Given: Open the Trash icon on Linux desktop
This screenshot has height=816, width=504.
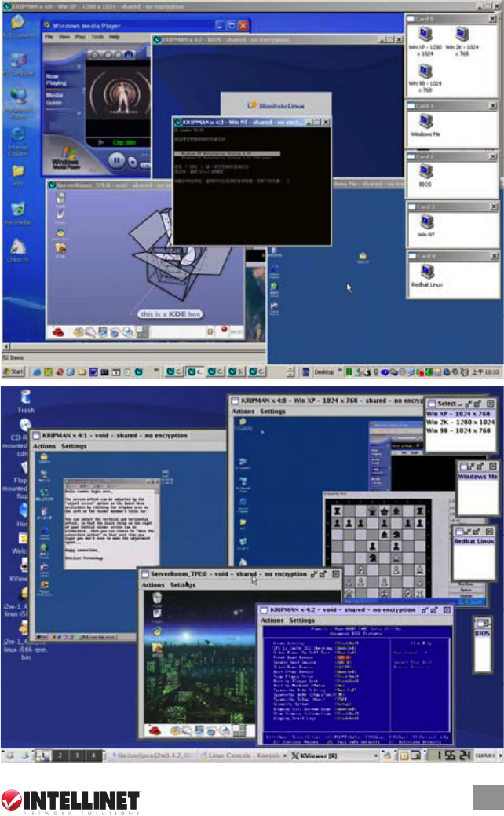Looking at the screenshot, I should point(25,401).
